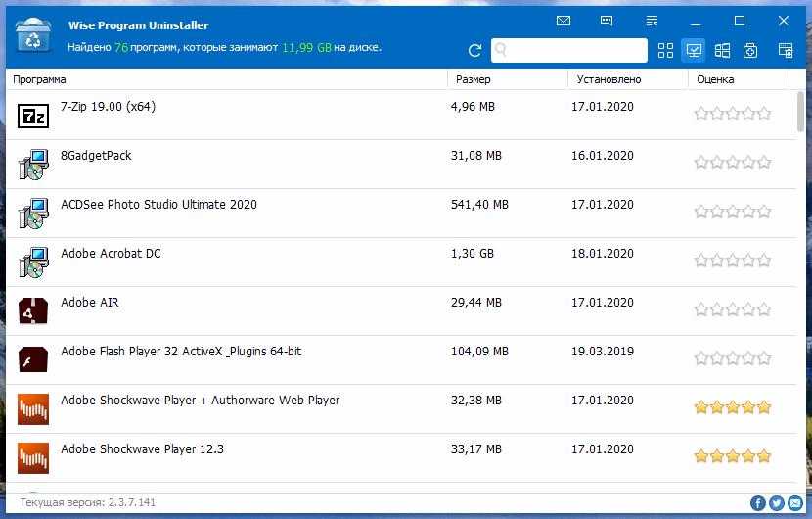Click the 7-Zip program icon
The width and height of the screenshot is (812, 519).
[33, 116]
